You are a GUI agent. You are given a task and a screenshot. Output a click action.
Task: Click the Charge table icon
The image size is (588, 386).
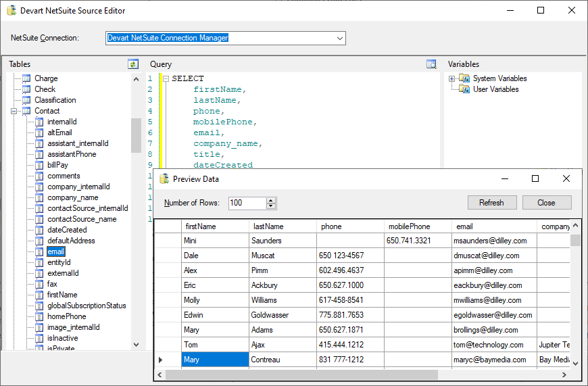(26, 78)
